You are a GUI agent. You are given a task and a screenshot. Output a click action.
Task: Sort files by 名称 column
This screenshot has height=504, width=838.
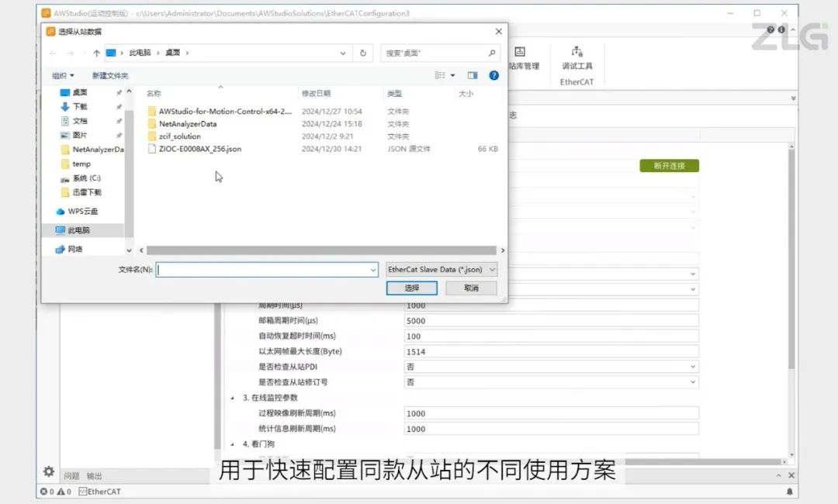(x=154, y=93)
